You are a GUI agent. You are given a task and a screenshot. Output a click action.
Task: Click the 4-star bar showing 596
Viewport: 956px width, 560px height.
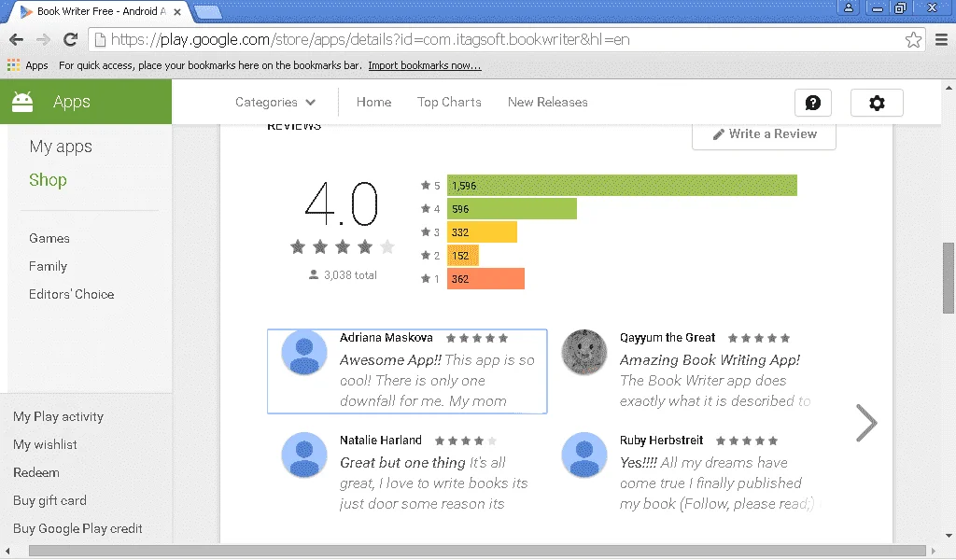[512, 209]
